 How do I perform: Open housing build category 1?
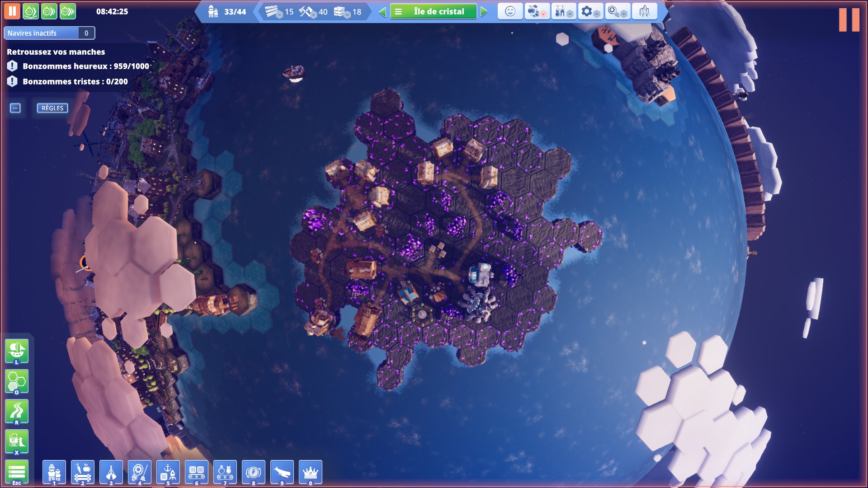click(x=54, y=473)
